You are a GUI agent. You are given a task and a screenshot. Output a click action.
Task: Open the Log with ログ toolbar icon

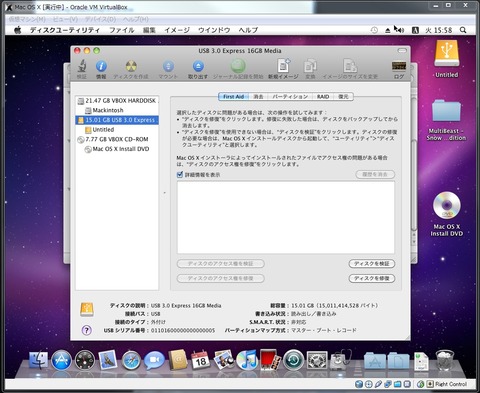pos(399,66)
